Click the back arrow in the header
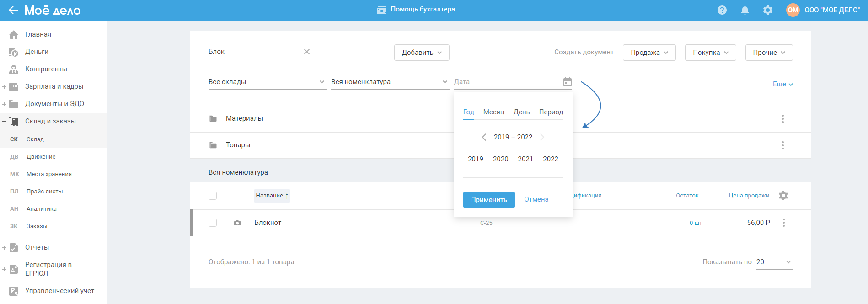Viewport: 868px width, 304px height. (x=14, y=10)
